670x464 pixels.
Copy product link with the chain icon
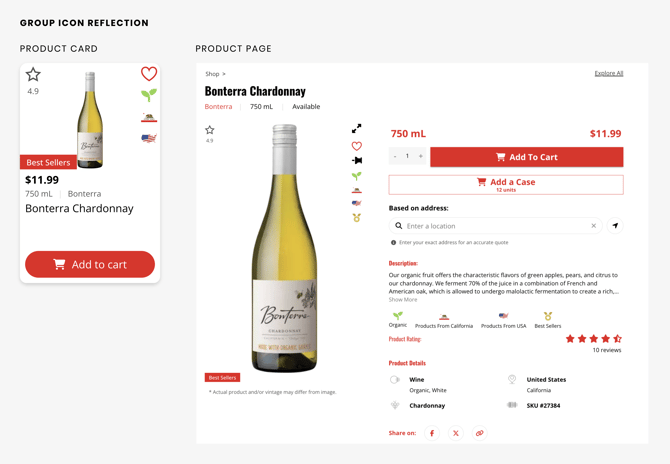pyautogui.click(x=479, y=433)
